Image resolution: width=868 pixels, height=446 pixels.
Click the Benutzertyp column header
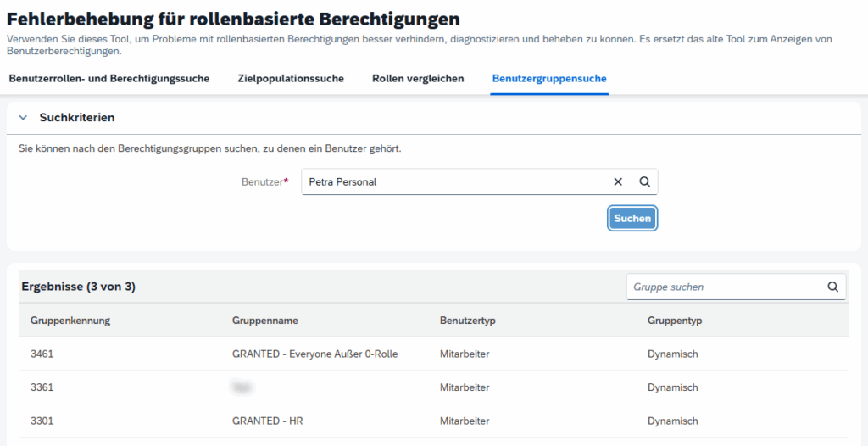(467, 321)
